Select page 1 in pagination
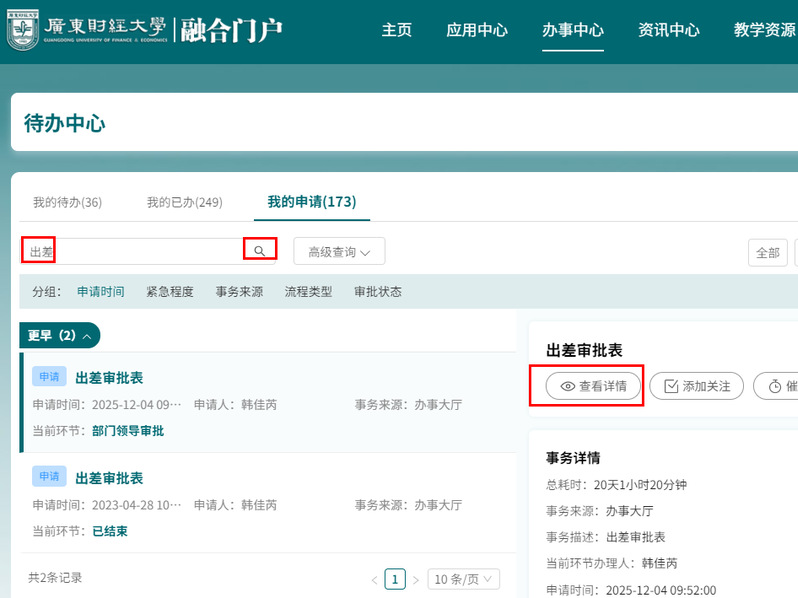Screen dimensions: 798x598 tap(396, 579)
